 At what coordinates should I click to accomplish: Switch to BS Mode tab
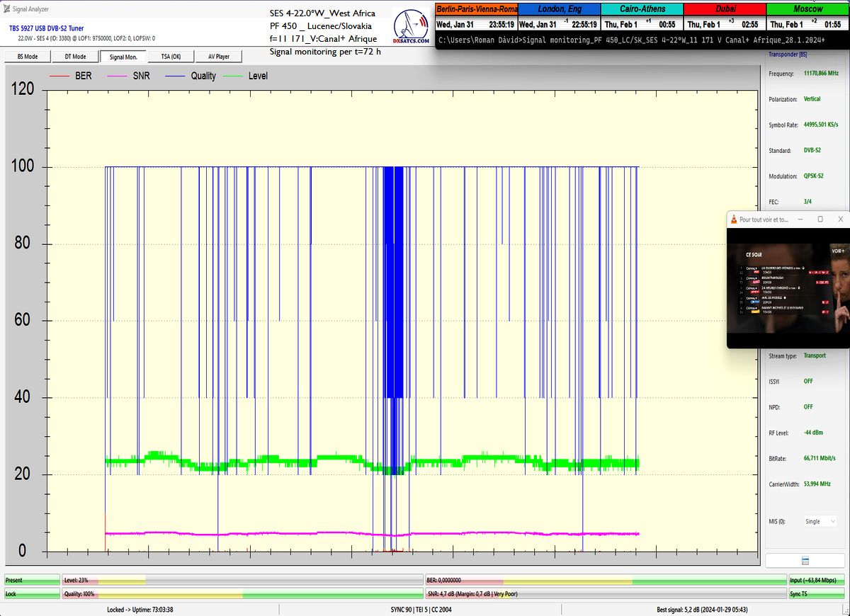click(x=27, y=57)
